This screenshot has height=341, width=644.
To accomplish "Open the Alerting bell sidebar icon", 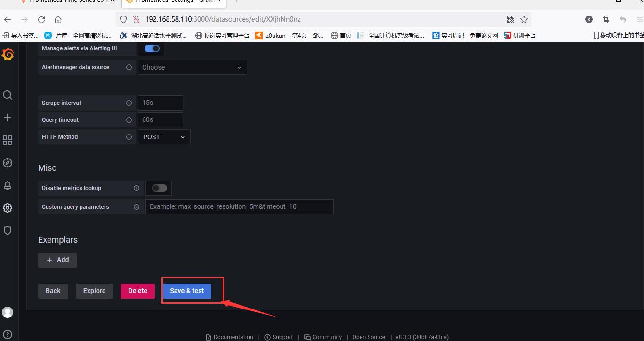I will [x=8, y=185].
